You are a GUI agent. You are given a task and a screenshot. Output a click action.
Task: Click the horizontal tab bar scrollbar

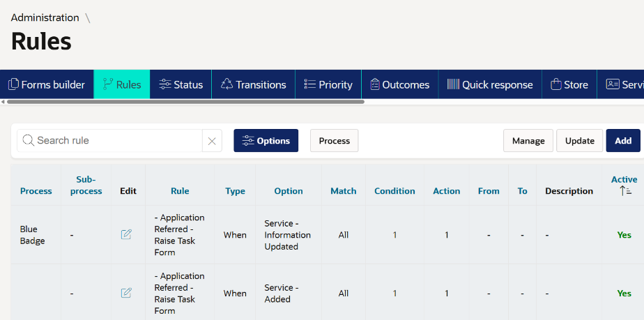click(185, 102)
